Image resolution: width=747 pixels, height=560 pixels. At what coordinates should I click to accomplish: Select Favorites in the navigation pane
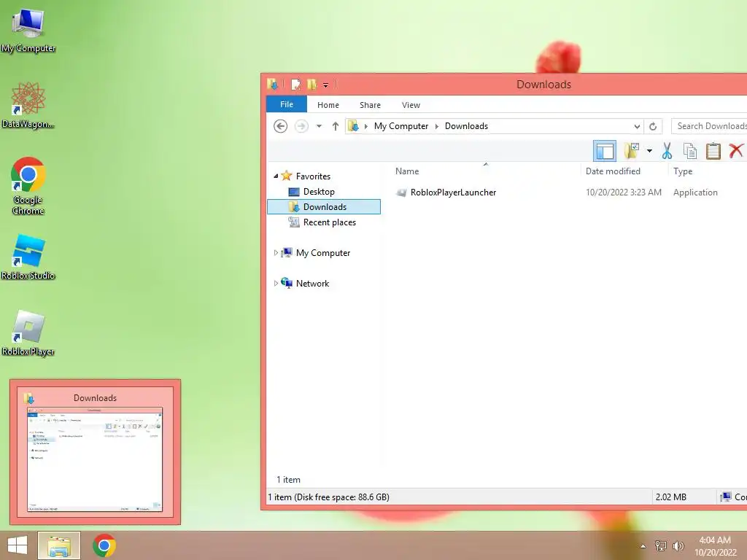click(x=313, y=176)
